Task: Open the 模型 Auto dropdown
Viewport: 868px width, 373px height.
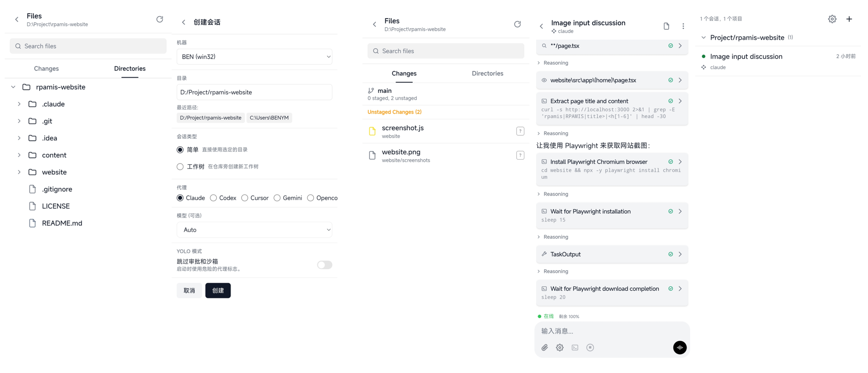Action: tap(254, 230)
